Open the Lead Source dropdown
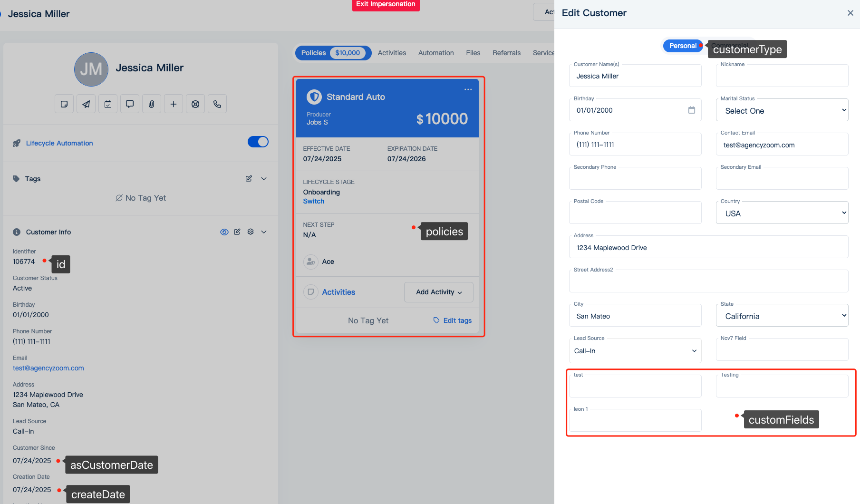 tap(635, 351)
